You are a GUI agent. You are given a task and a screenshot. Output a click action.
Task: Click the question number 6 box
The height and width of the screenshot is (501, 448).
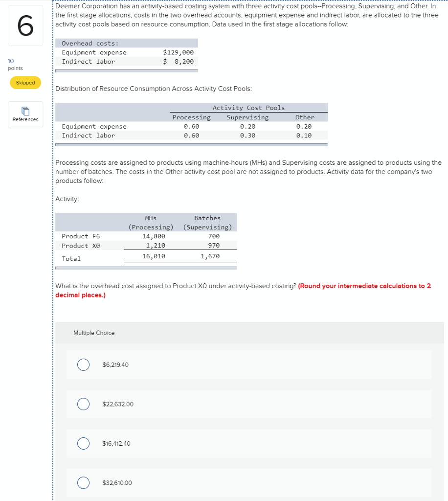(x=25, y=26)
